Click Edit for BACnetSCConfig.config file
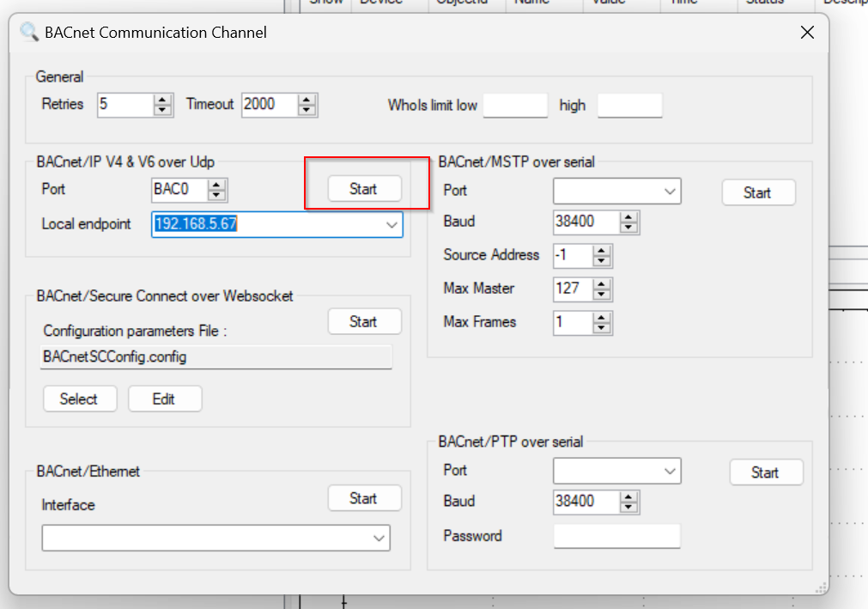Screen dimensions: 868x609 (x=164, y=399)
